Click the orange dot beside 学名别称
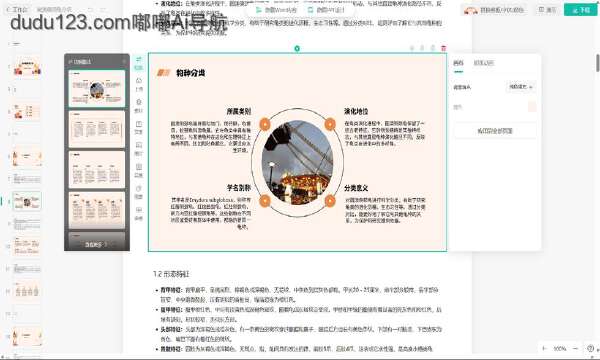Screen dimensions: 600x360 click(265, 200)
